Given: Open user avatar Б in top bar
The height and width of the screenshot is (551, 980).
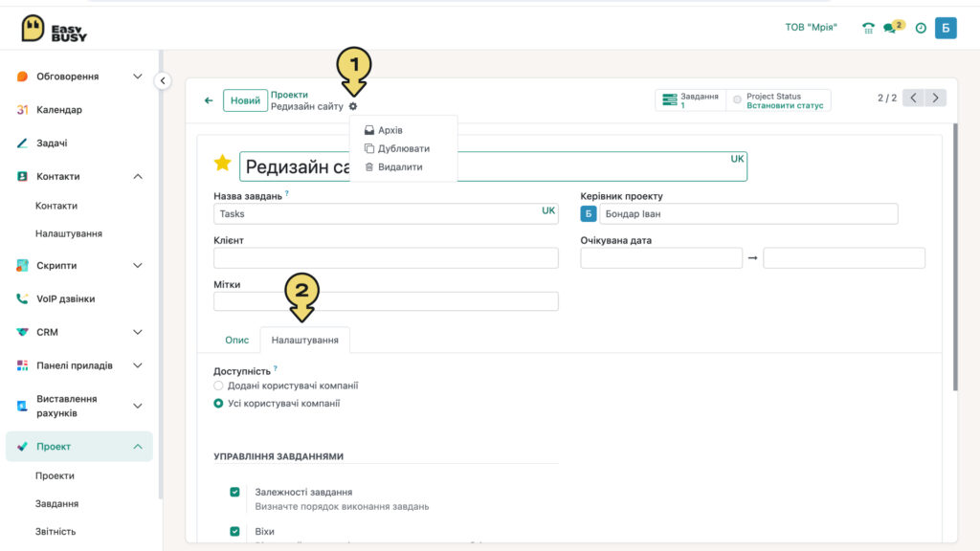Looking at the screenshot, I should [x=946, y=28].
